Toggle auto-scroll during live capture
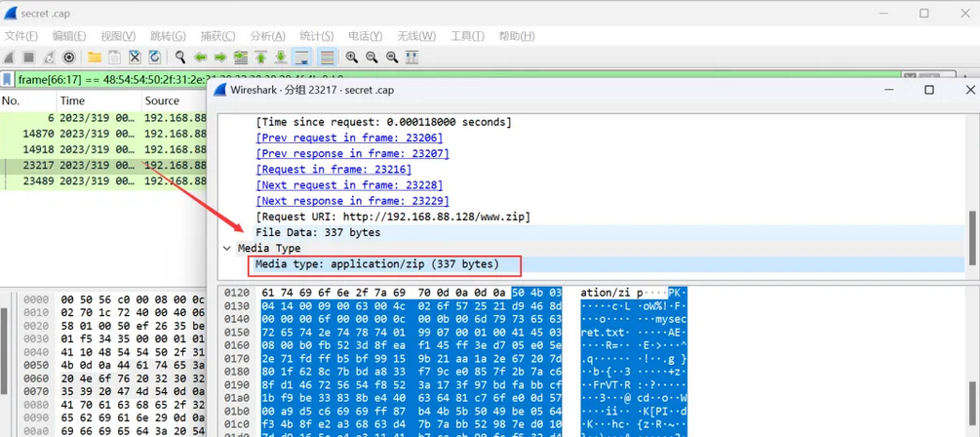Screen dimensions: 980x437 pos(302,58)
